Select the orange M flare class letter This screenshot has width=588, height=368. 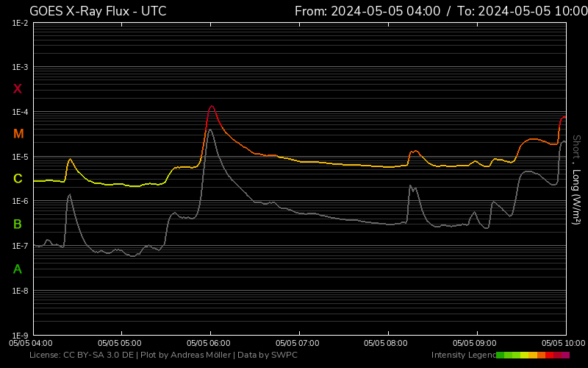click(18, 134)
